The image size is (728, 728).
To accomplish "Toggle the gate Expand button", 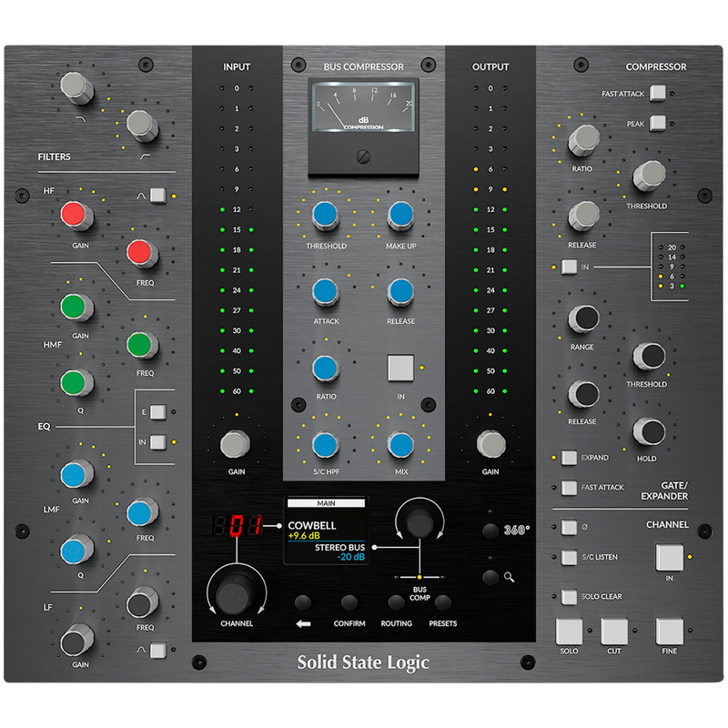I will pyautogui.click(x=569, y=458).
